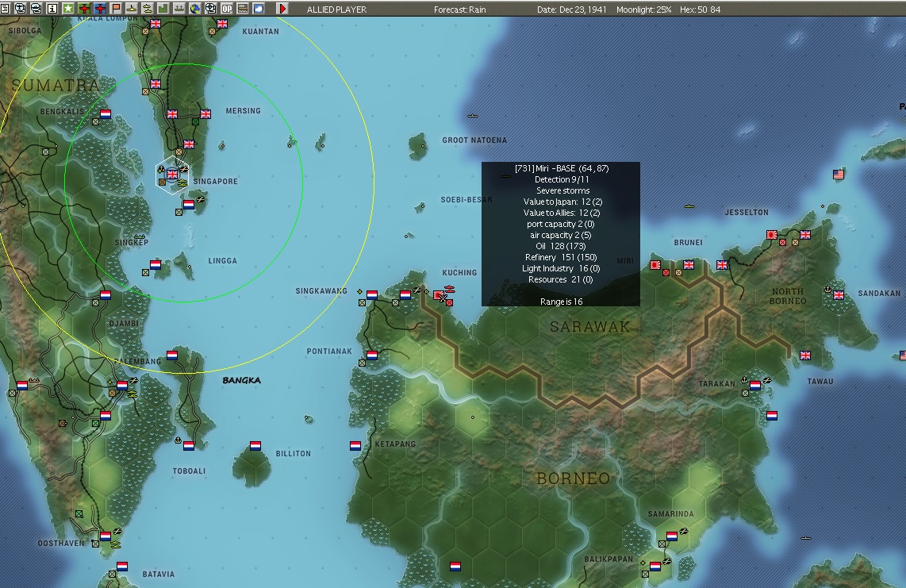
Task: Click the Range is 16 text
Action: (x=561, y=302)
